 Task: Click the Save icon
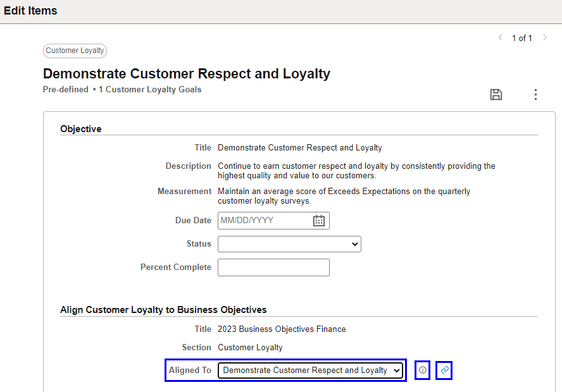coord(496,94)
